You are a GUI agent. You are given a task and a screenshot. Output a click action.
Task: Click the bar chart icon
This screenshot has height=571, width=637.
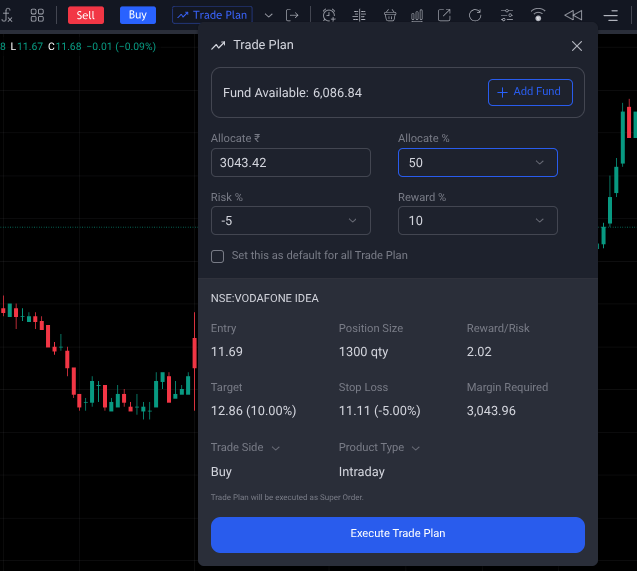click(x=417, y=15)
